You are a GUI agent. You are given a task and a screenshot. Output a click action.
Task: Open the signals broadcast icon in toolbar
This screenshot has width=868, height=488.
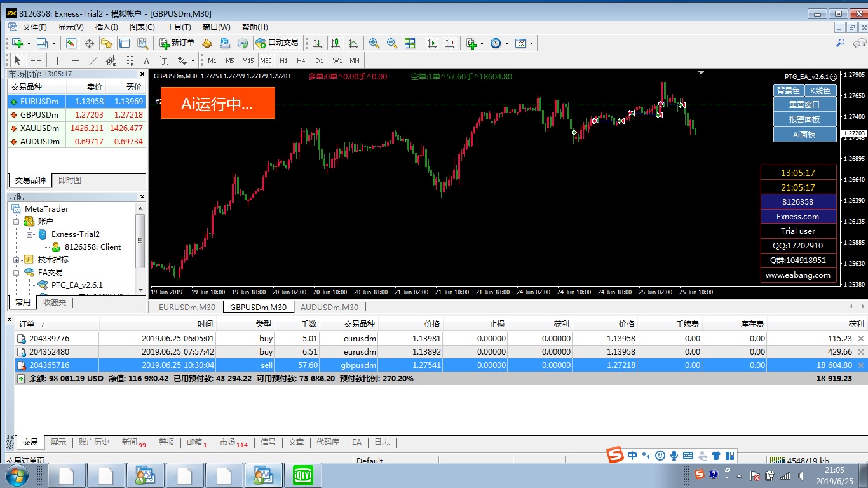pyautogui.click(x=243, y=43)
